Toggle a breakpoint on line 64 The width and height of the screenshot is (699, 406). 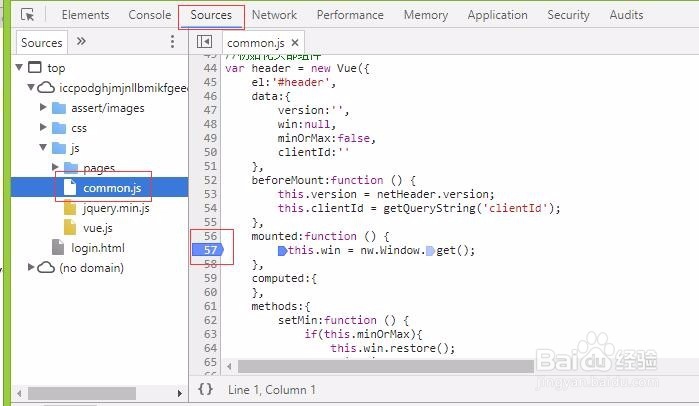(x=210, y=348)
